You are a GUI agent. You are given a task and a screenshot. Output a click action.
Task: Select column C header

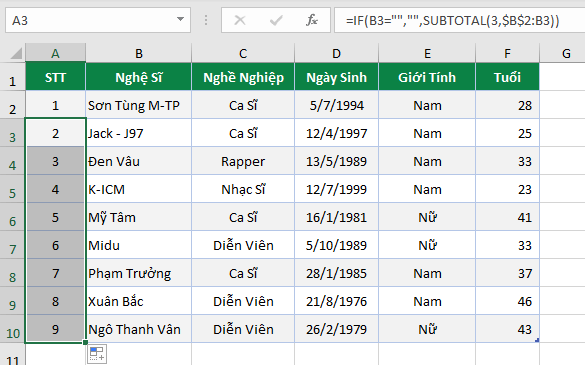(243, 53)
